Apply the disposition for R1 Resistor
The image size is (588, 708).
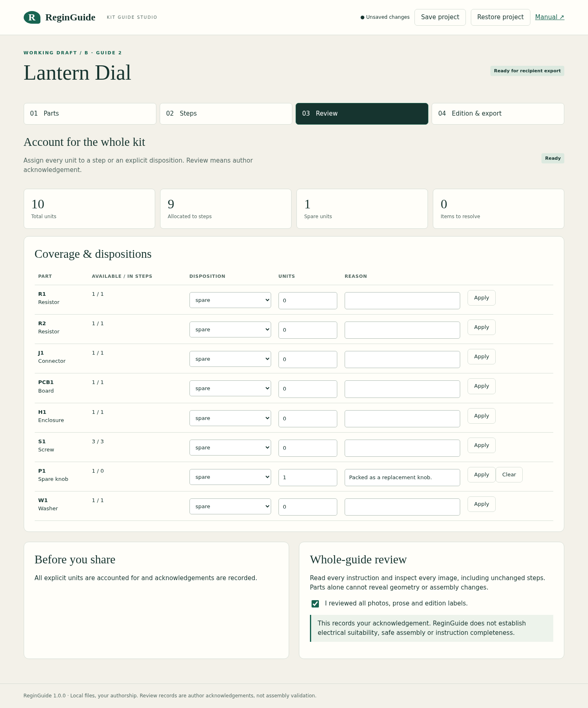(481, 298)
